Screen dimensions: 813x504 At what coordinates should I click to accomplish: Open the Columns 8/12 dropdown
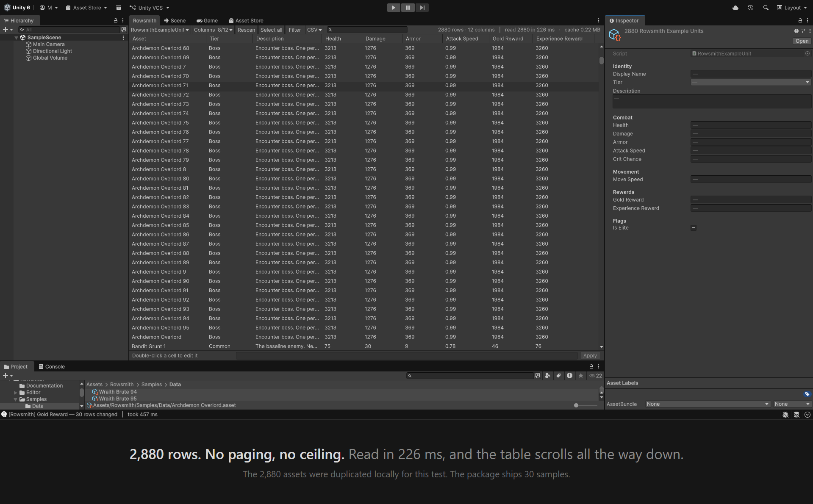tap(213, 30)
